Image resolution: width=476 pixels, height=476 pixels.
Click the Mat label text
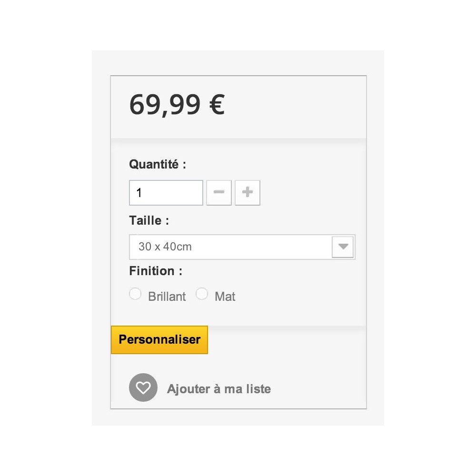coord(225,296)
